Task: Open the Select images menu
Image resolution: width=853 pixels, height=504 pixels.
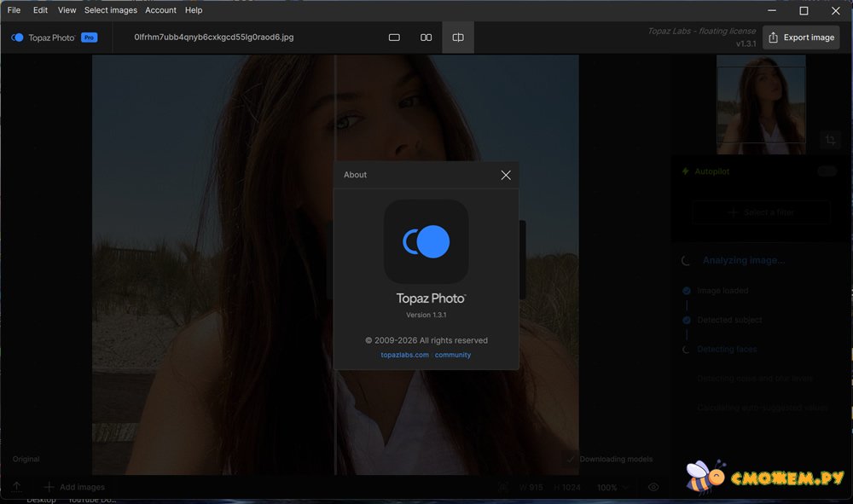Action: pyautogui.click(x=111, y=10)
